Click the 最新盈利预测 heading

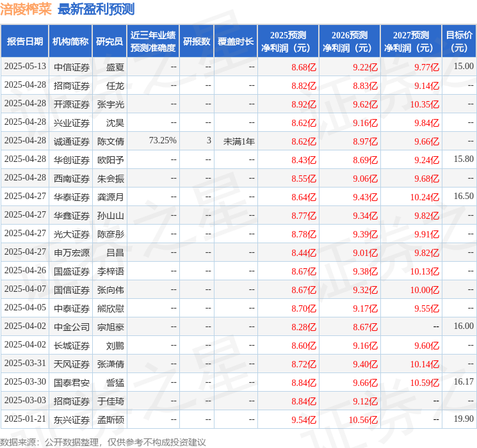click(96, 10)
